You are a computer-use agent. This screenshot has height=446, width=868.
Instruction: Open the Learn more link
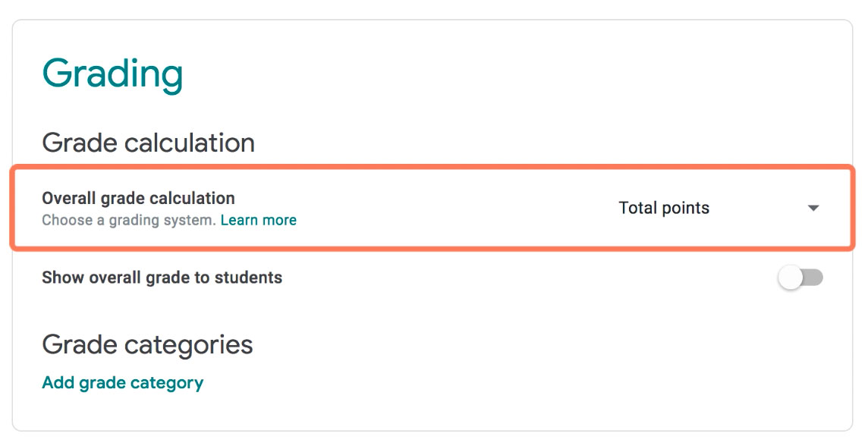(x=258, y=220)
